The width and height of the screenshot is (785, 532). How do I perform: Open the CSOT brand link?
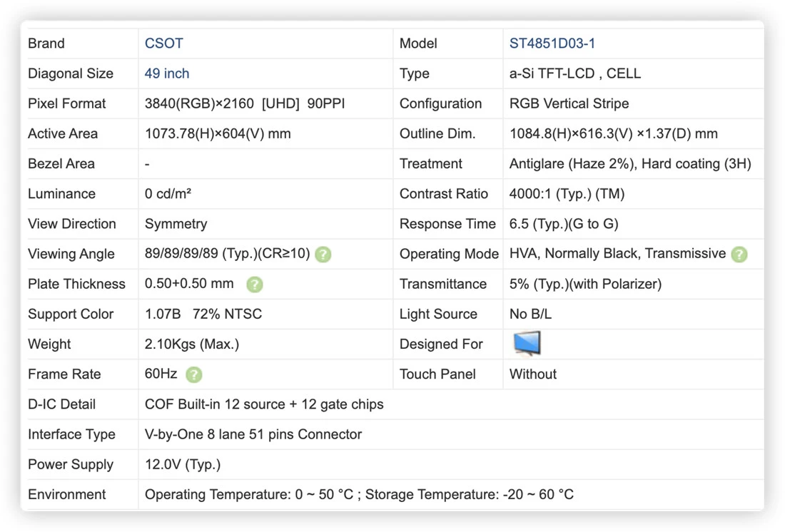[163, 44]
